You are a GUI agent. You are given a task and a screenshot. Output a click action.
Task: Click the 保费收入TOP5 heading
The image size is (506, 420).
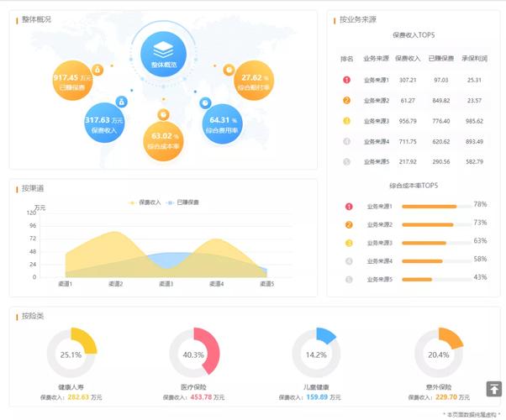pos(414,34)
